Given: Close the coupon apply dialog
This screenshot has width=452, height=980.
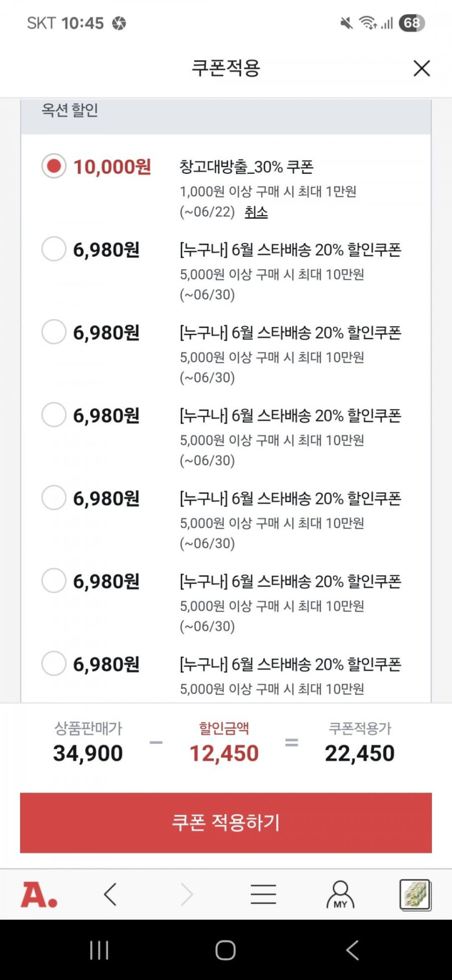Looking at the screenshot, I should [422, 68].
